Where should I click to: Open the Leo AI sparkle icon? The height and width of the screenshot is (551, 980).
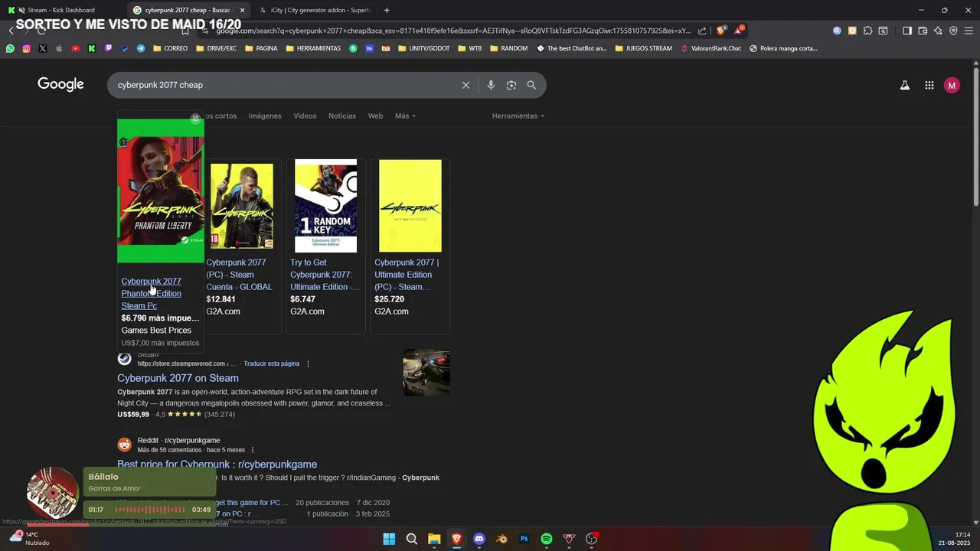click(938, 31)
